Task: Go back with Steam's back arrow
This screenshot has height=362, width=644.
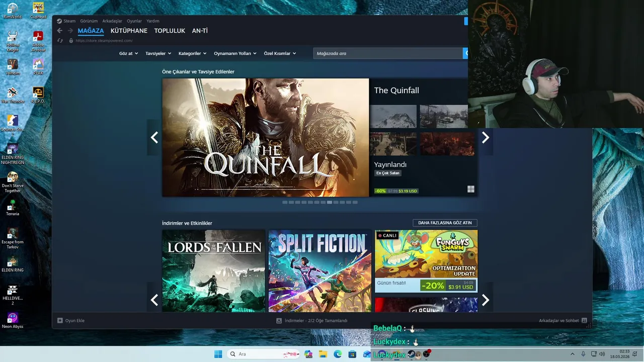Action: [60, 31]
